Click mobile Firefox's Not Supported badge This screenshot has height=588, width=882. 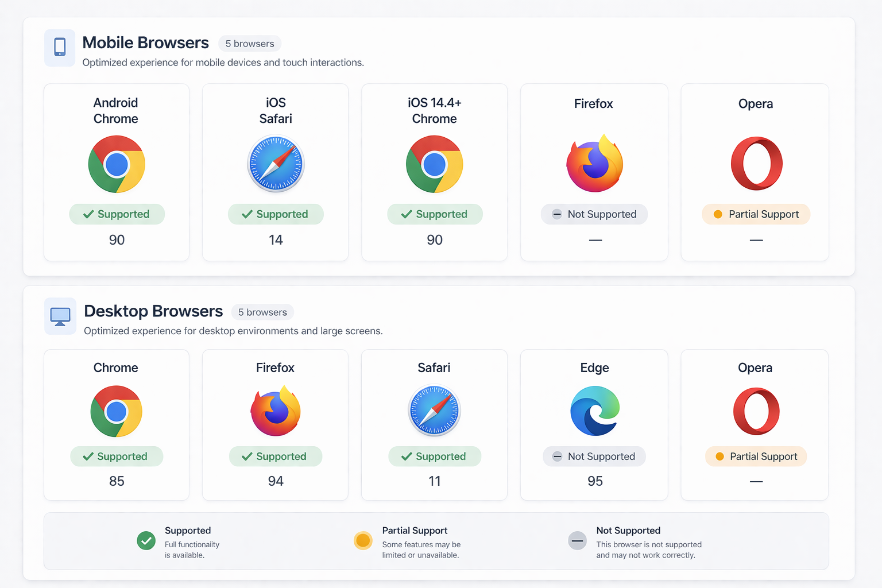594,214
